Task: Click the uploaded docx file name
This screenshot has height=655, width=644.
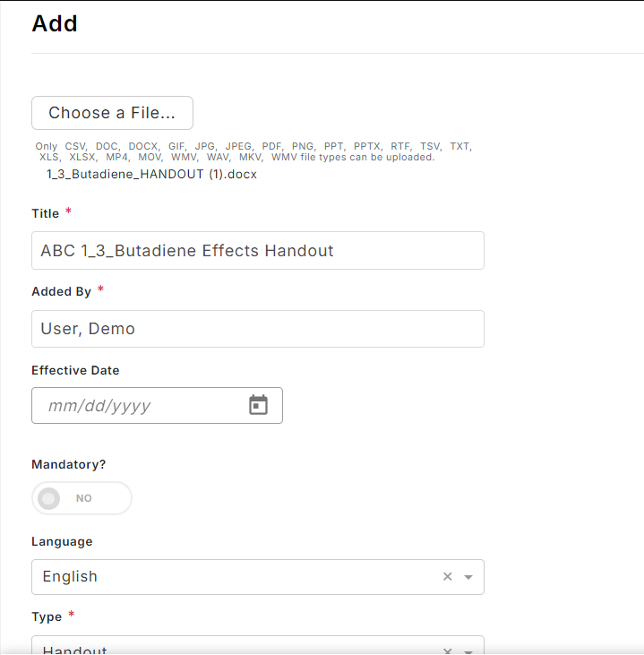Action: tap(151, 174)
